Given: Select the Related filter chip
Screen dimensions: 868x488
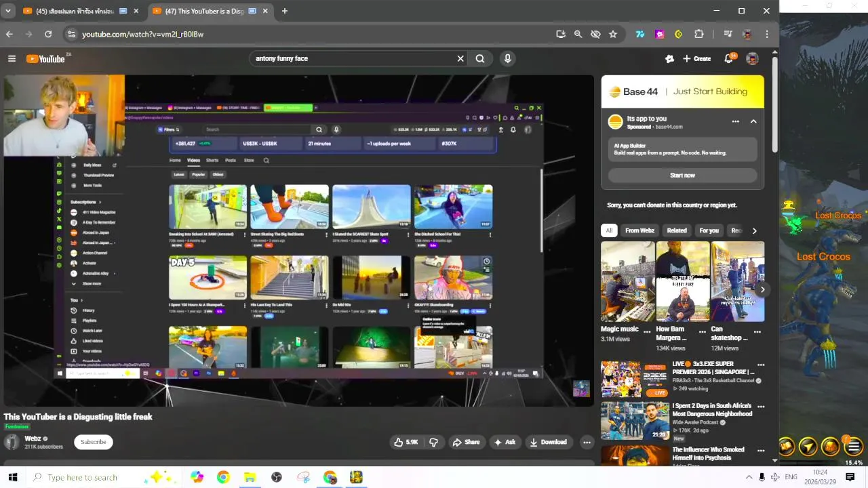Looking at the screenshot, I should 677,230.
